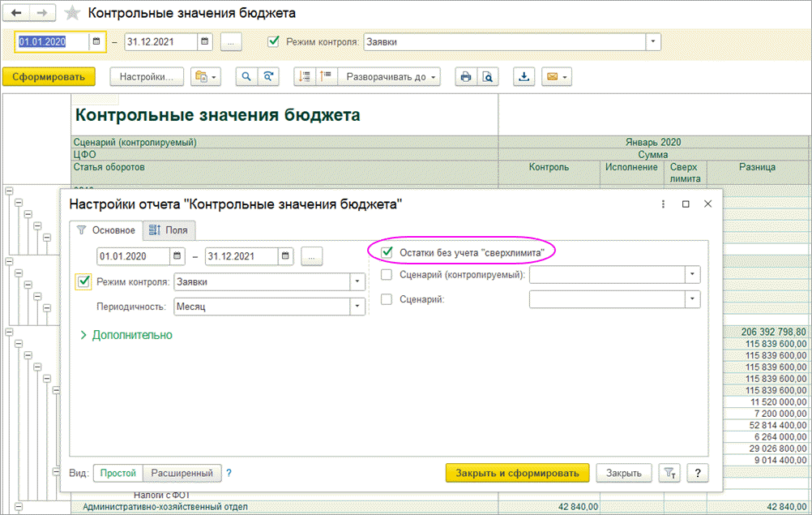Toggle dialog 'Режим контроля' checkbox
812x515 pixels.
point(83,281)
